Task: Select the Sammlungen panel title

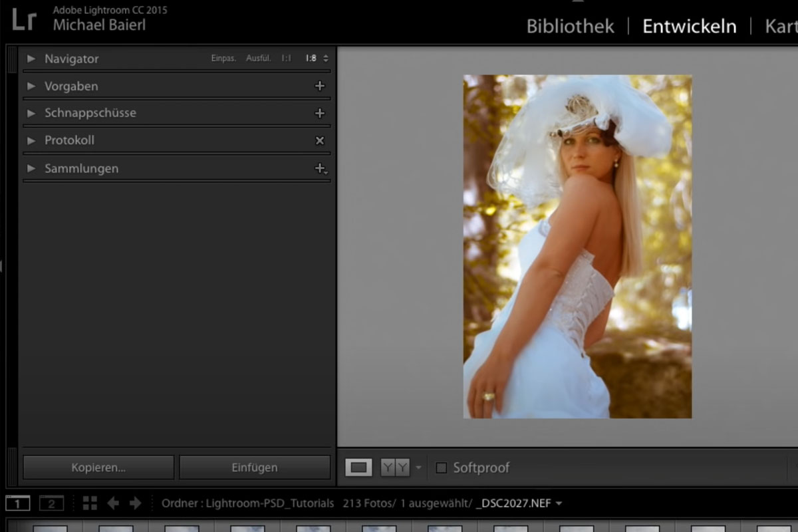Action: point(81,169)
